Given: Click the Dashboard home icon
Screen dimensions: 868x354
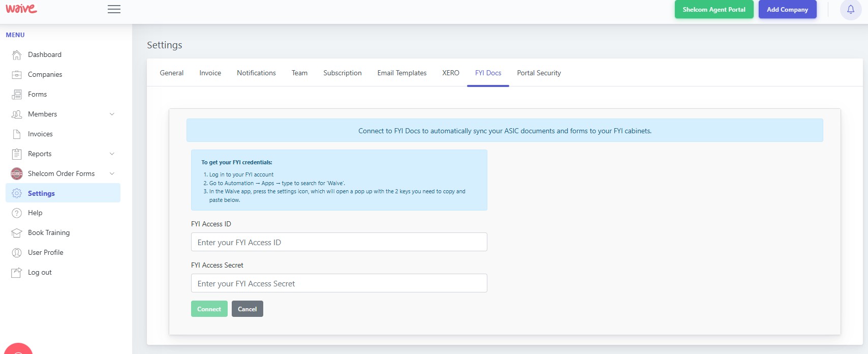Looking at the screenshot, I should pyautogui.click(x=17, y=54).
